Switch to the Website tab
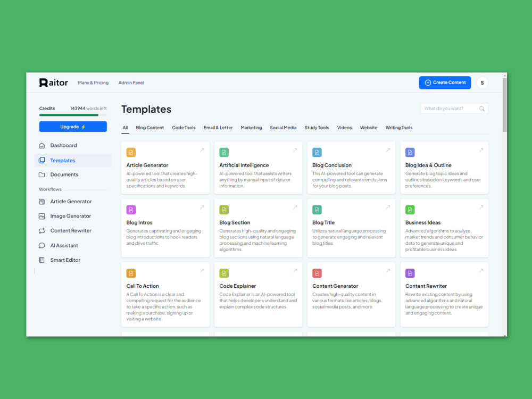This screenshot has height=399, width=532. coord(369,128)
